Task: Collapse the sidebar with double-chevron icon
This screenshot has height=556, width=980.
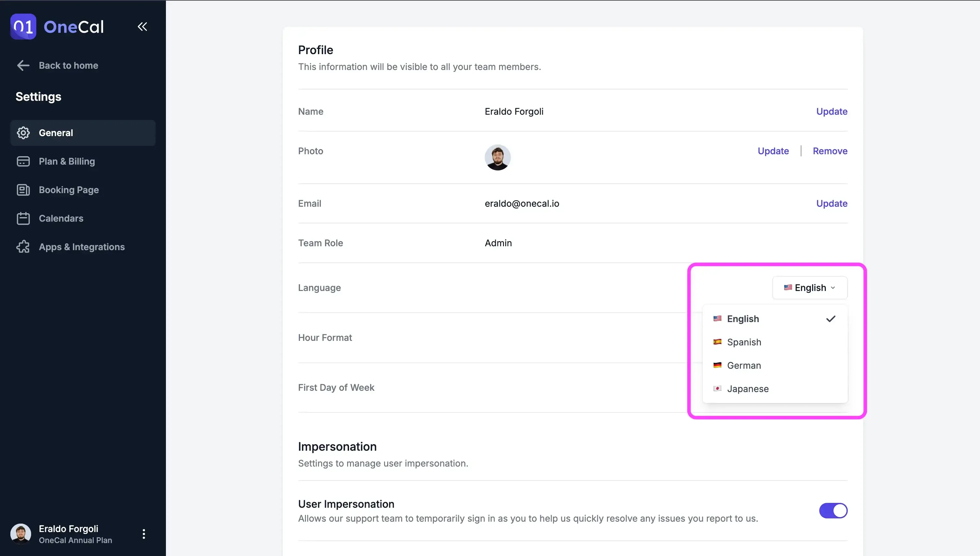Action: pos(142,26)
